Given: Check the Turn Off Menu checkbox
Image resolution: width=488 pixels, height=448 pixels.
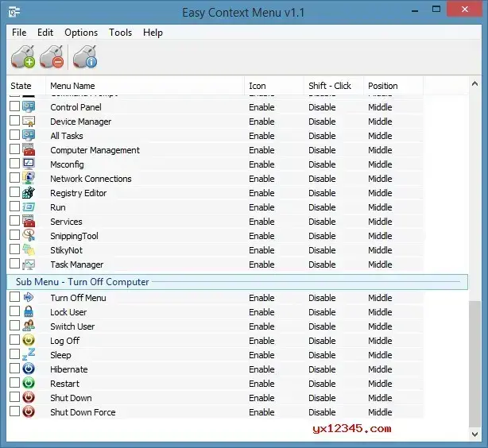Looking at the screenshot, I should (x=14, y=297).
